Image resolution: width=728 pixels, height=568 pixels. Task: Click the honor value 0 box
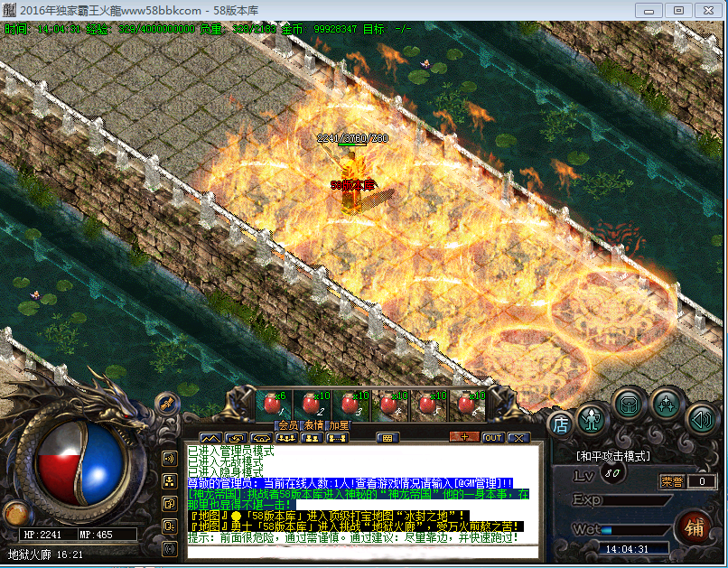(702, 481)
